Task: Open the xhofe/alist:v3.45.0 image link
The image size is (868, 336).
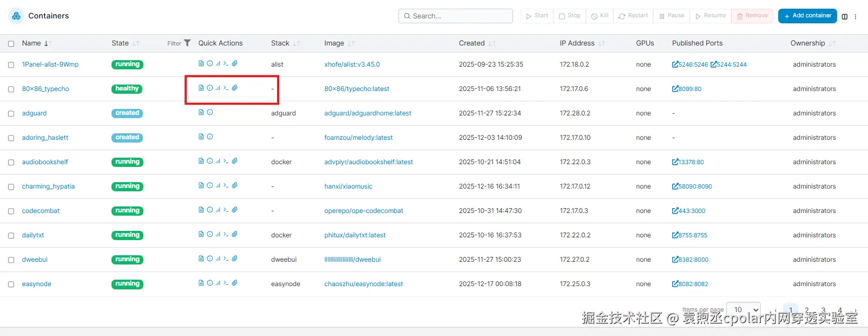Action: click(352, 64)
